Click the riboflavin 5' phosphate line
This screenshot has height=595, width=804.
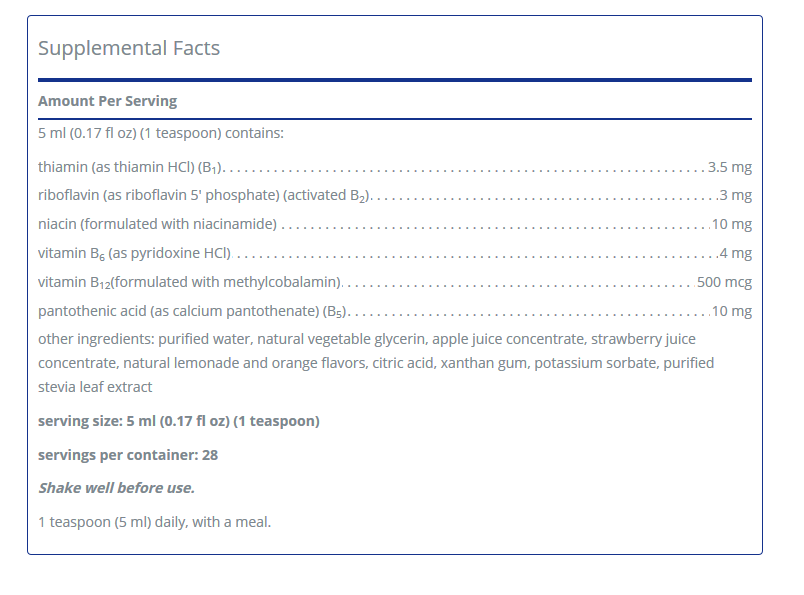click(204, 196)
